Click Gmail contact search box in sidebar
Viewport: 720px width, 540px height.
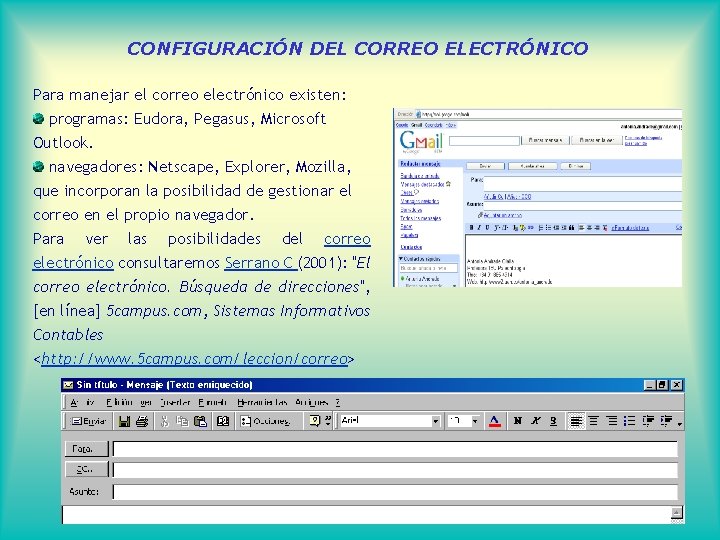[x=428, y=268]
